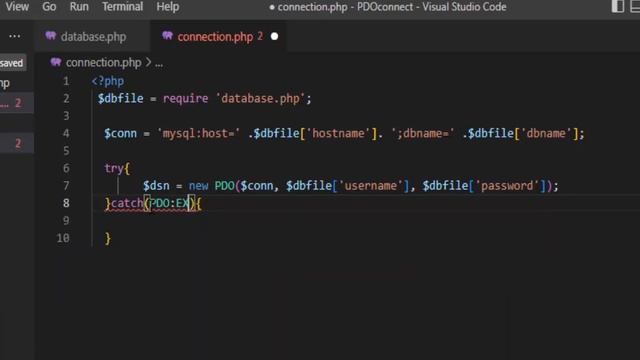Click the '$conn' variable on line 4
640x360 pixels.
[x=120, y=133]
